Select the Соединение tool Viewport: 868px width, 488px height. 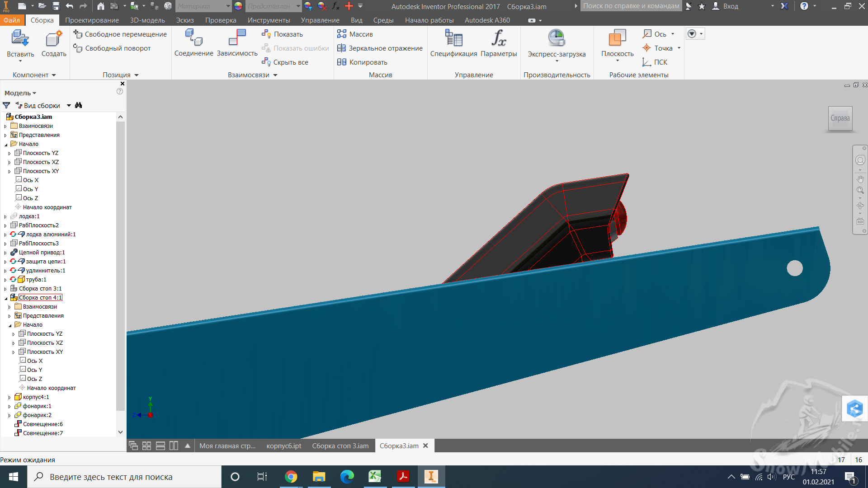click(x=193, y=43)
